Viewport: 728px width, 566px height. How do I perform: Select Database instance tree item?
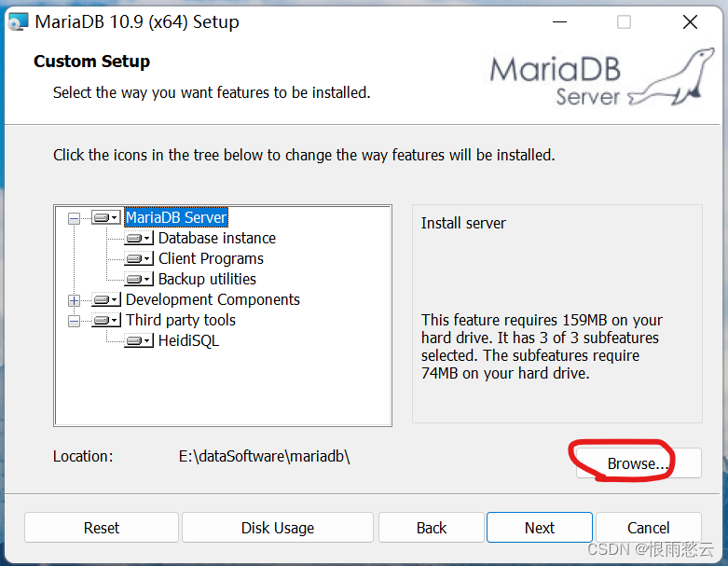click(x=217, y=238)
